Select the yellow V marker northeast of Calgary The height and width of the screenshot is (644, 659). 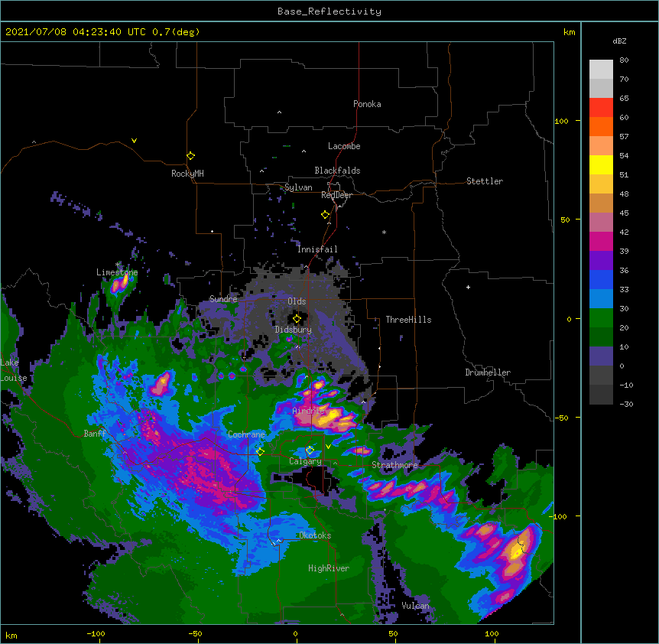[x=328, y=447]
